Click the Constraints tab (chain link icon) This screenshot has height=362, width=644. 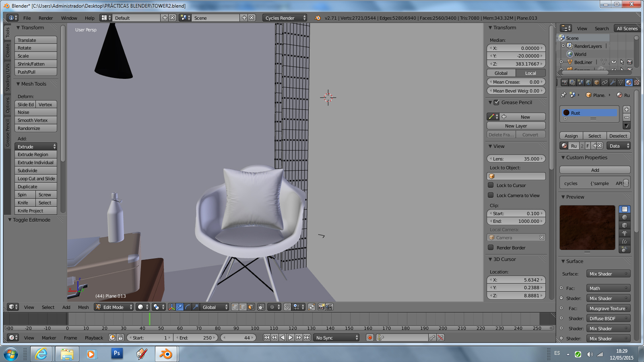pos(605,82)
